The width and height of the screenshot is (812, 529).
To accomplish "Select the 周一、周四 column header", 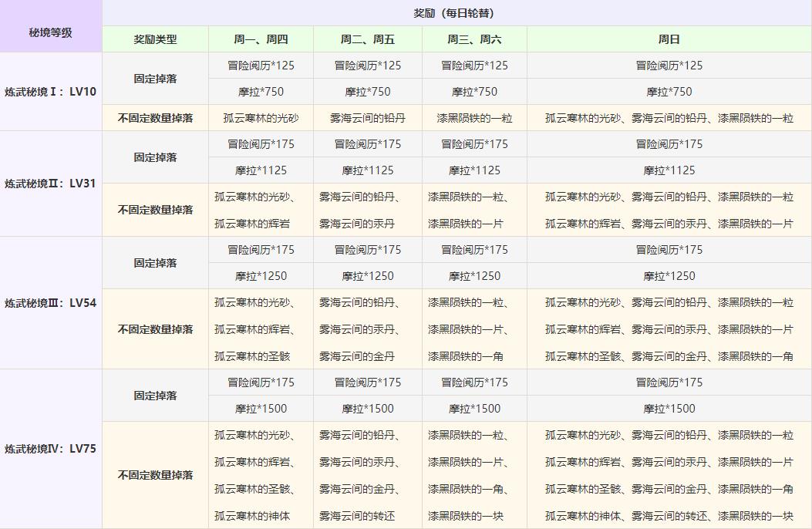I will coord(261,39).
